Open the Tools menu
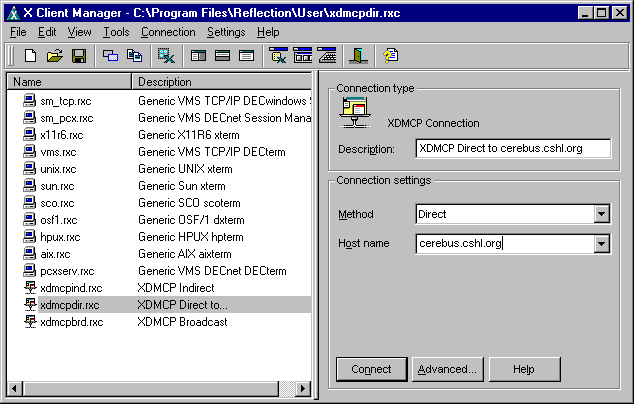Screen dimensions: 634x404 click(x=116, y=32)
